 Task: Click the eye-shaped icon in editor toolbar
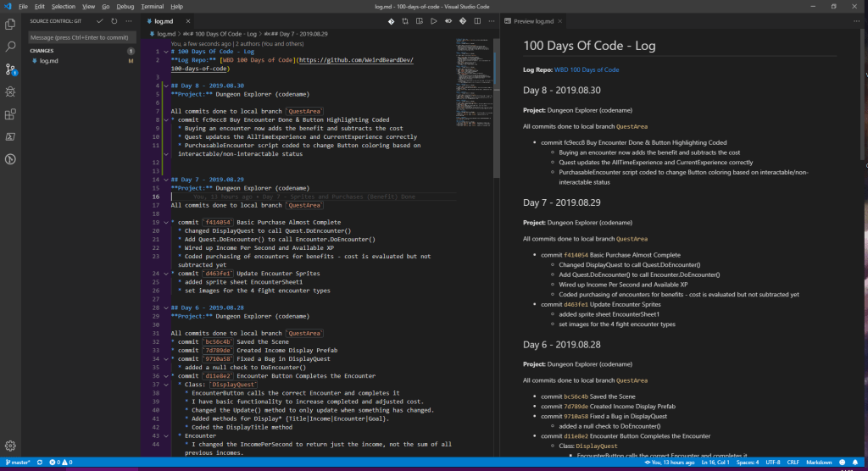point(448,21)
